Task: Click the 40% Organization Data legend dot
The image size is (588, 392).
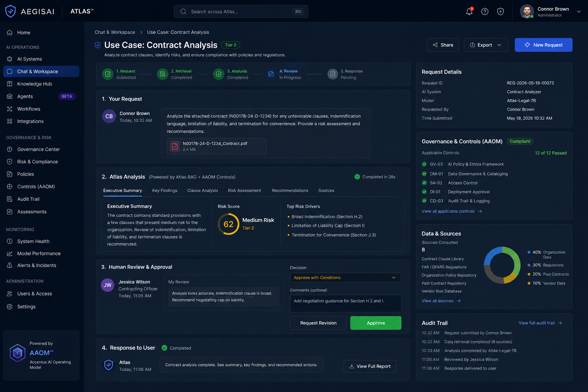Action: (x=529, y=252)
